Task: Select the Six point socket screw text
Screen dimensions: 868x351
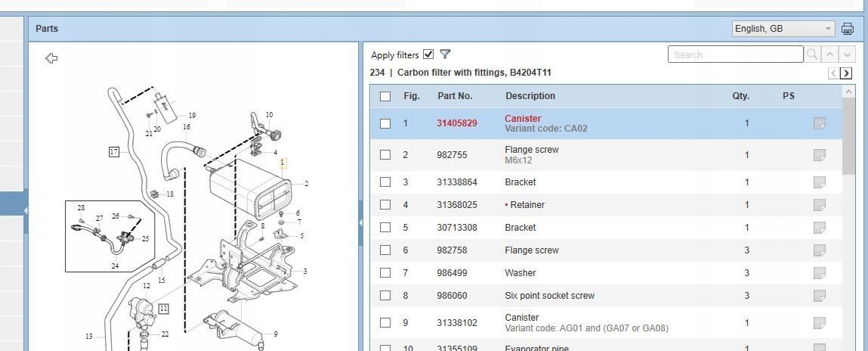Action: click(550, 296)
